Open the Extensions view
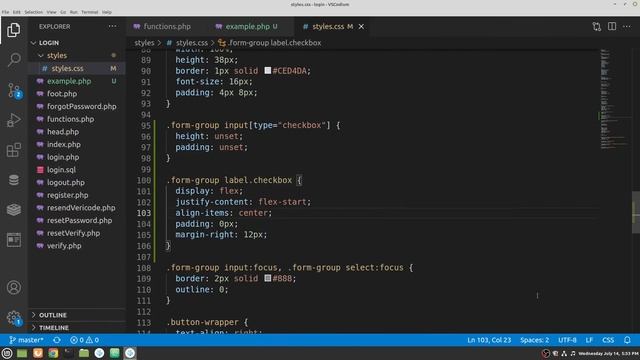The height and width of the screenshot is (360, 640). pos(13,150)
